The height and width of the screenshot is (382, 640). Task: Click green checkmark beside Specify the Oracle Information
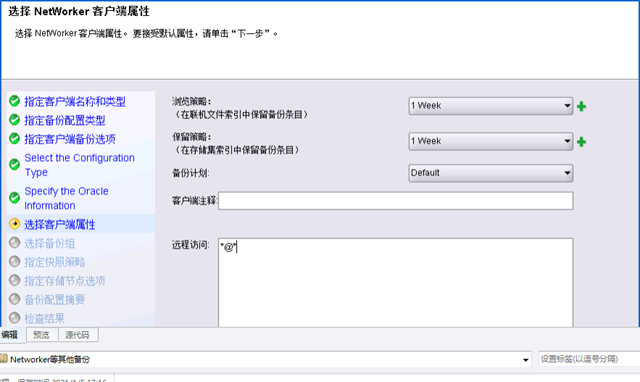point(14,198)
